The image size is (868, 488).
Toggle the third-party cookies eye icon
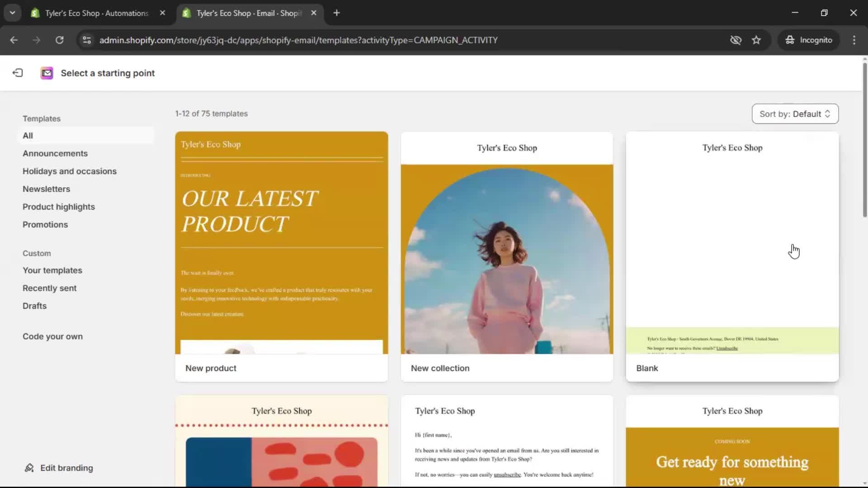[x=736, y=40]
